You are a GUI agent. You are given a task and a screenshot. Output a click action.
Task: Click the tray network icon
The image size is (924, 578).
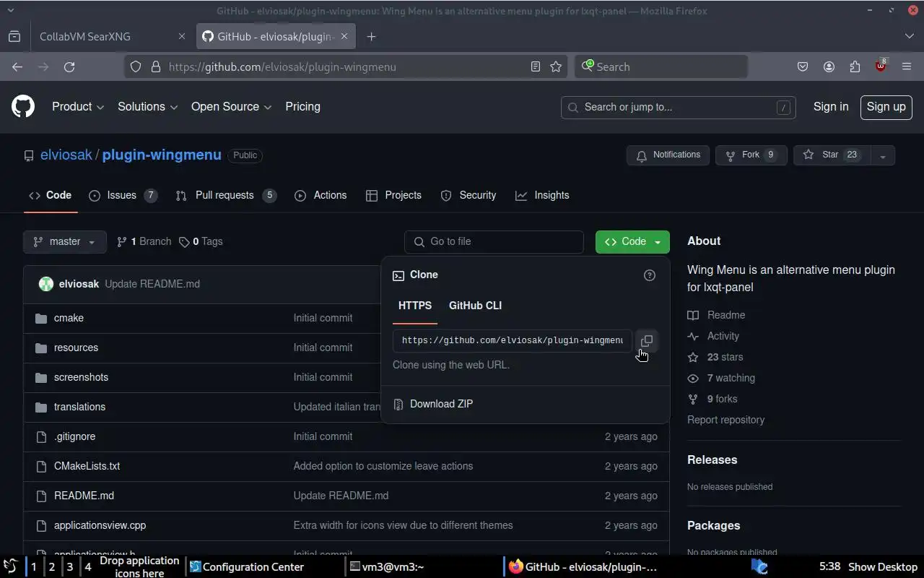[x=759, y=566]
